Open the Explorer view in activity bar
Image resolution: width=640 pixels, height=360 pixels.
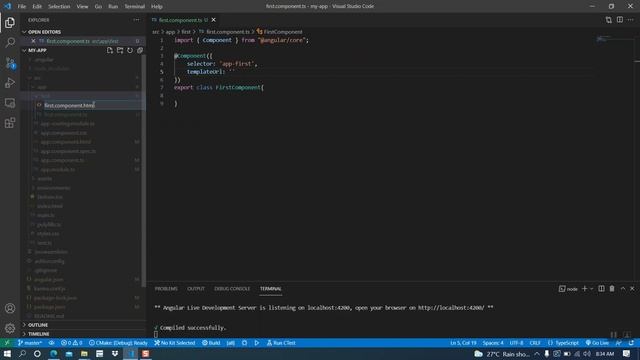click(10, 22)
